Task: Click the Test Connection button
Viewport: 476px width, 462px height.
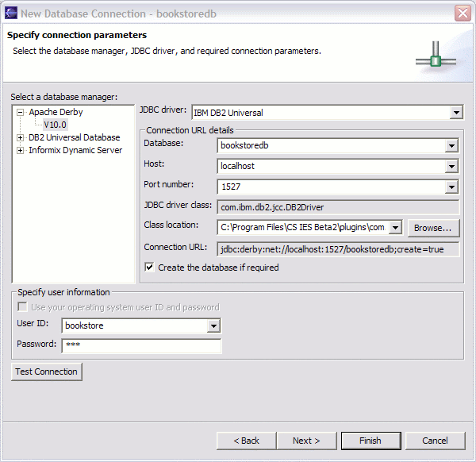Action: coord(47,372)
